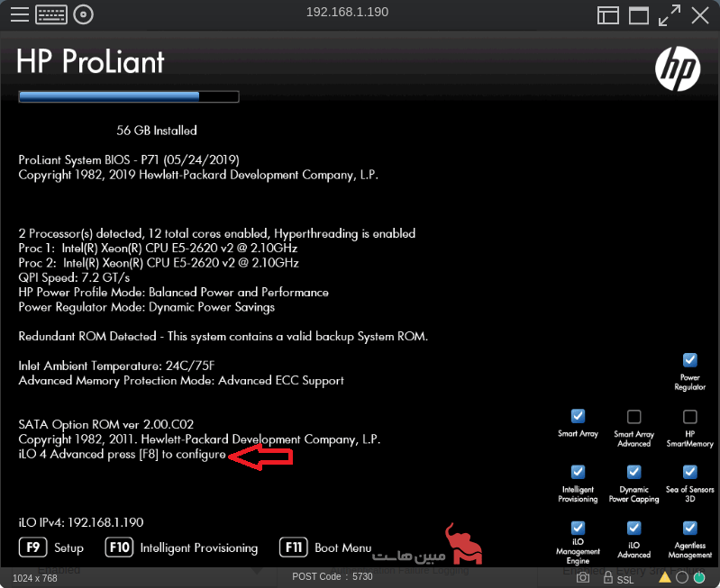Screen dimensions: 720x588
Task: Toggle the iLO Advanced checkbox
Action: click(633, 528)
